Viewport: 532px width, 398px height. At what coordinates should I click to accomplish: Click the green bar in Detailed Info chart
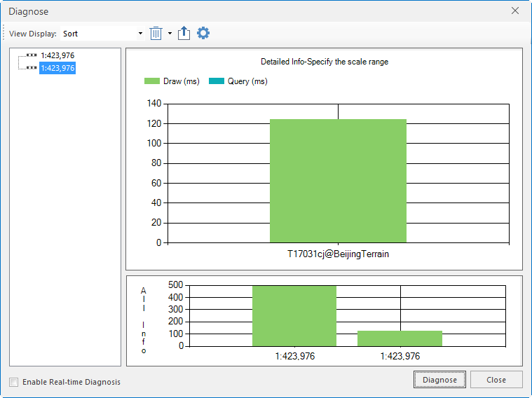[x=338, y=181]
